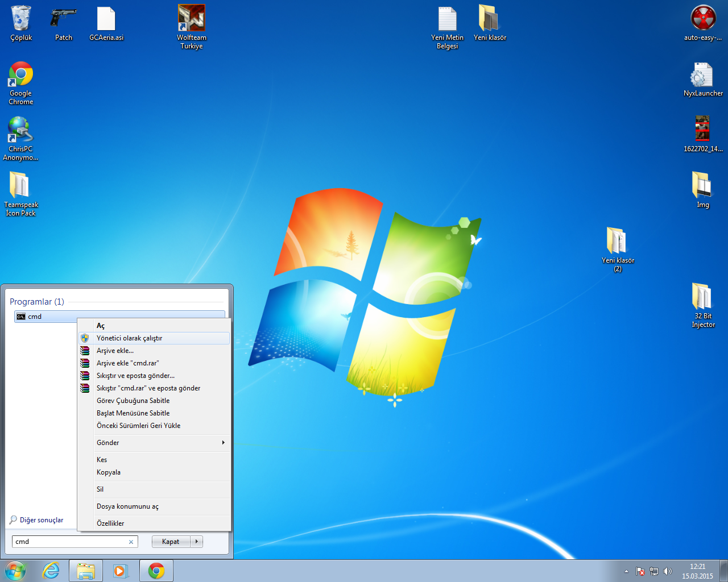Open Action Center flag in tray
The width and height of the screenshot is (728, 582).
click(640, 571)
